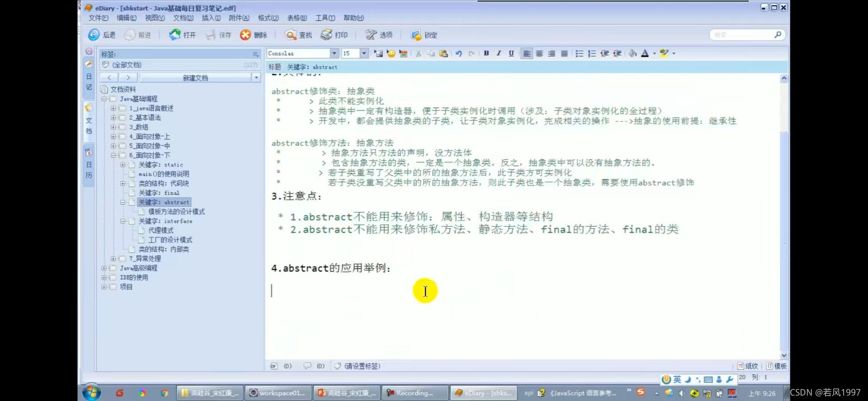Click the 保存 (Save) toolbar icon
This screenshot has width=868, height=401.
pyautogui.click(x=210, y=35)
